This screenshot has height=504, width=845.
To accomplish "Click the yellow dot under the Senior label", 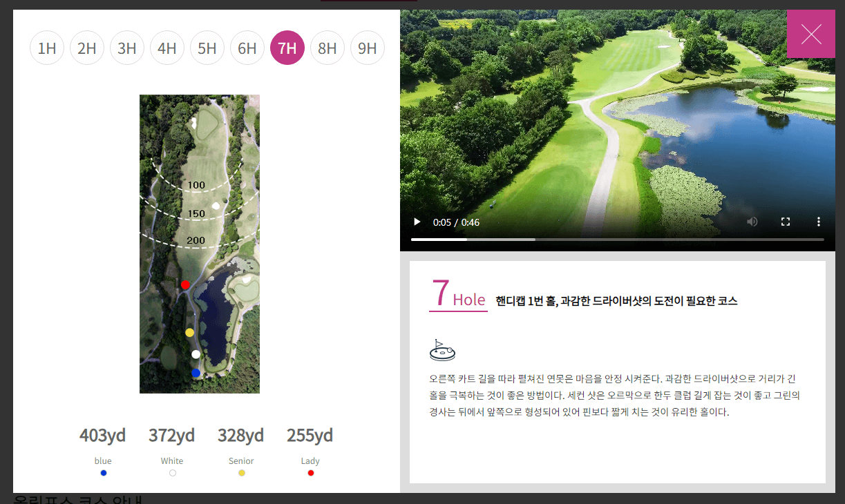I will point(241,472).
